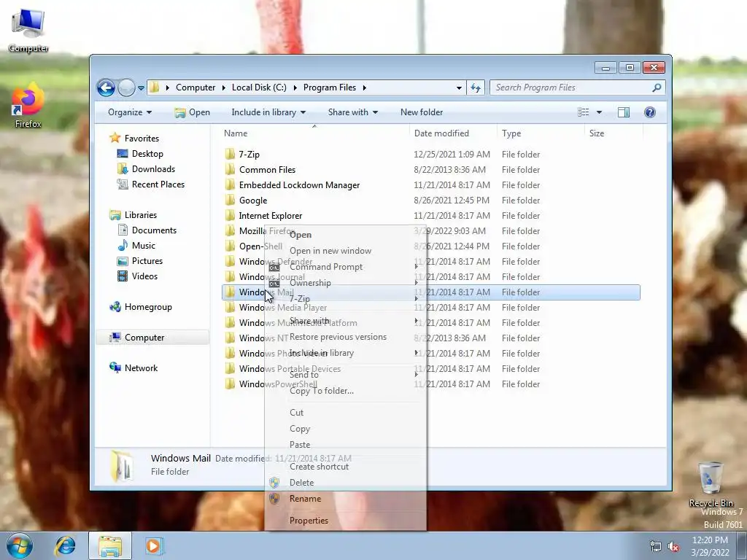Select Computer in the breadcrumb path
Image resolution: width=747 pixels, height=560 pixels.
pyautogui.click(x=196, y=87)
